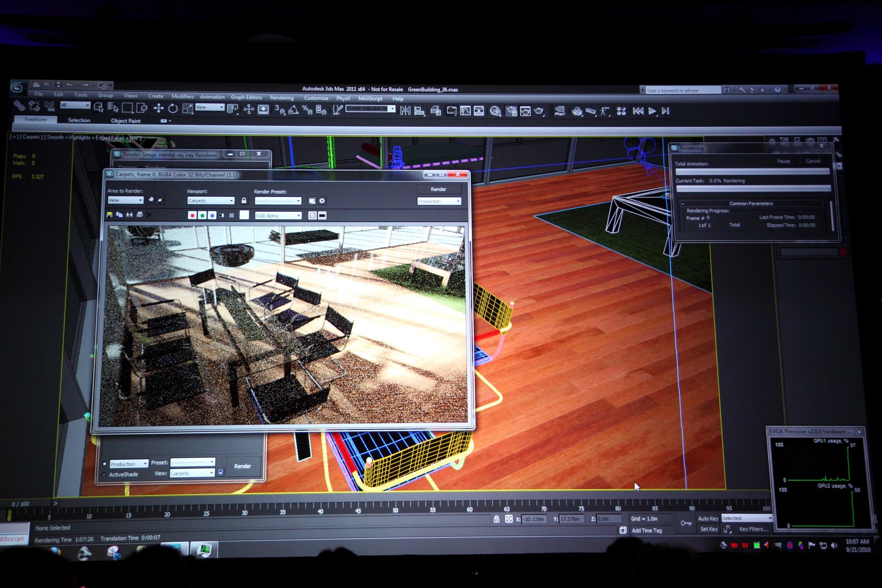
Task: Select the Production radio button
Action: click(x=104, y=464)
